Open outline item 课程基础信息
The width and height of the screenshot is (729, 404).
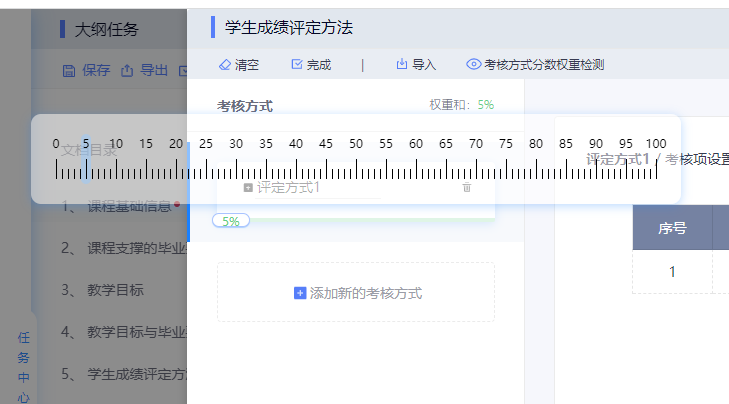pos(132,207)
